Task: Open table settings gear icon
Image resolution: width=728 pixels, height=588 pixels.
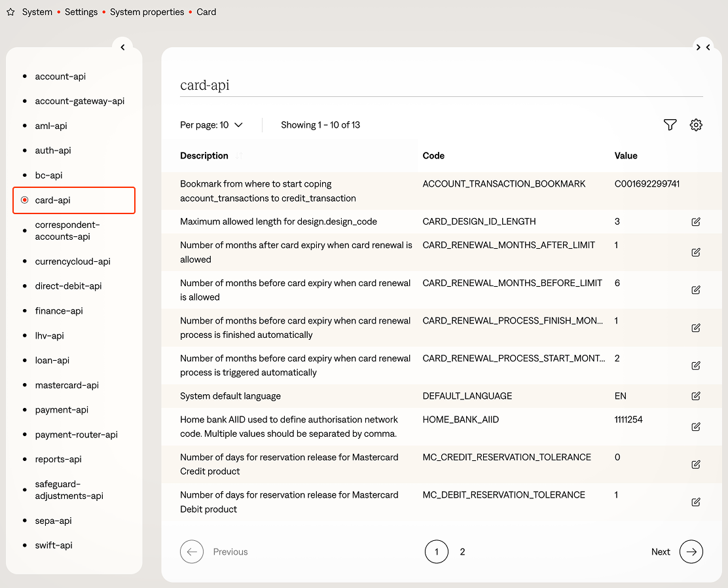Action: pyautogui.click(x=696, y=125)
